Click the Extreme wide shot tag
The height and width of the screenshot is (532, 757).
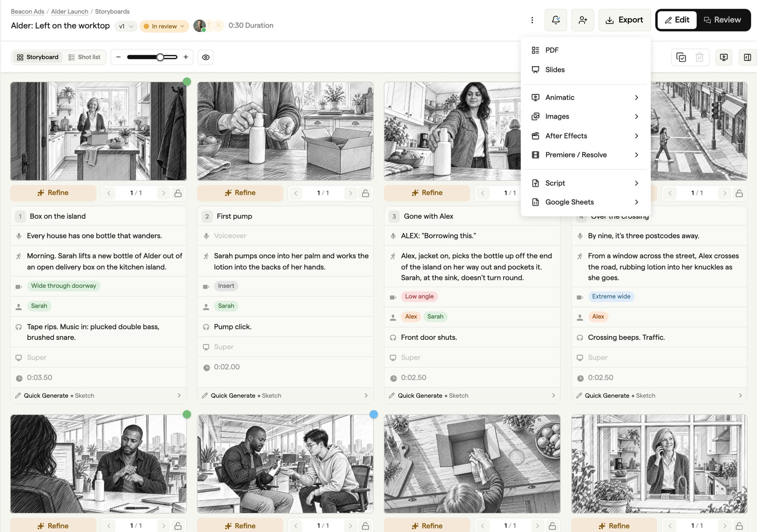(611, 297)
